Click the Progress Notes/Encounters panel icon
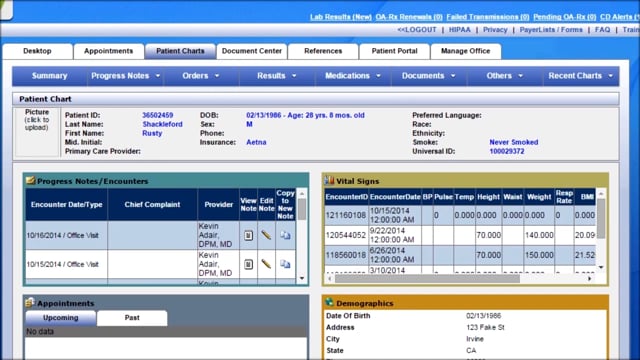Screen dimensions: 640x360 (x=31, y=180)
